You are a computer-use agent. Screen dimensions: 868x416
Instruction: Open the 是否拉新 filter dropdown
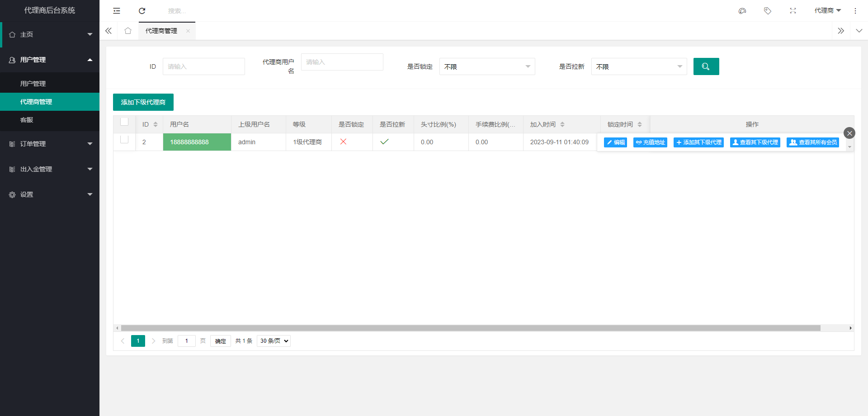[x=639, y=66]
